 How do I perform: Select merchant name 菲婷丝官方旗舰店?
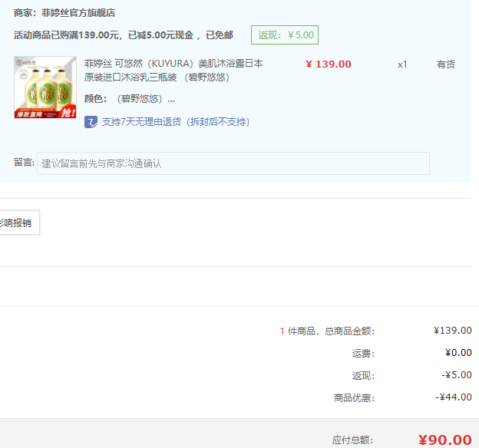[x=78, y=13]
